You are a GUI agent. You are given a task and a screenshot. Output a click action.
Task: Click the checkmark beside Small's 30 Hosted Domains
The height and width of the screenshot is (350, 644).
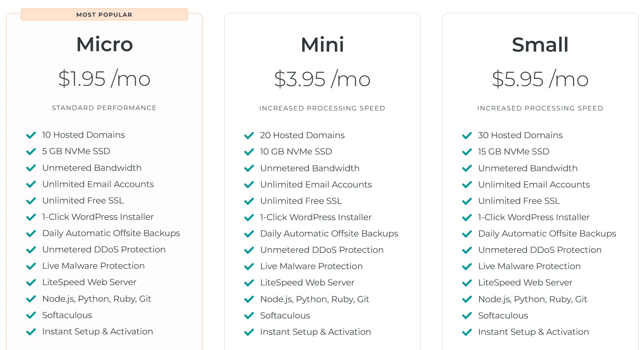(x=467, y=136)
